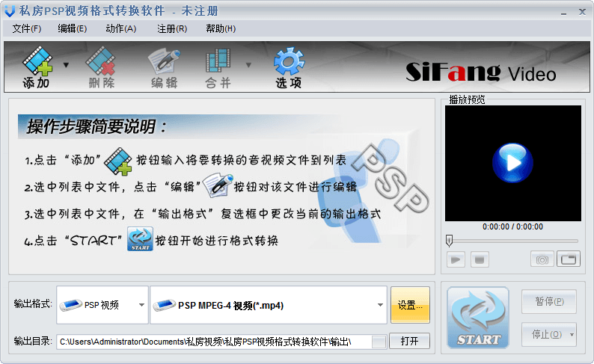Click the small play button below seek bar
Viewport: 594px width, 364px height.
tap(456, 259)
